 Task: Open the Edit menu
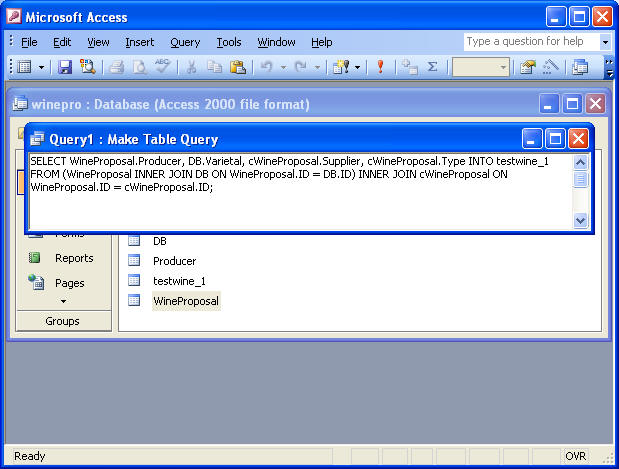point(62,42)
